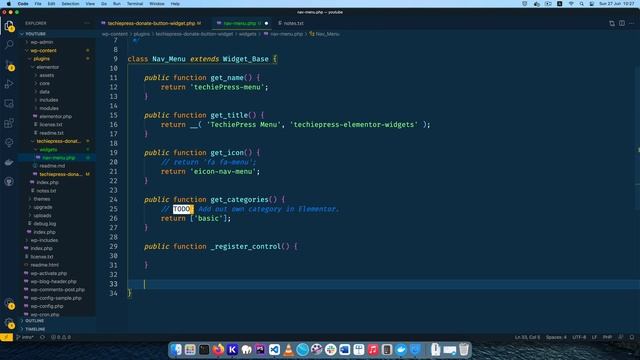The width and height of the screenshot is (640, 360).
Task: Expand the themes folder
Action: pos(42,199)
